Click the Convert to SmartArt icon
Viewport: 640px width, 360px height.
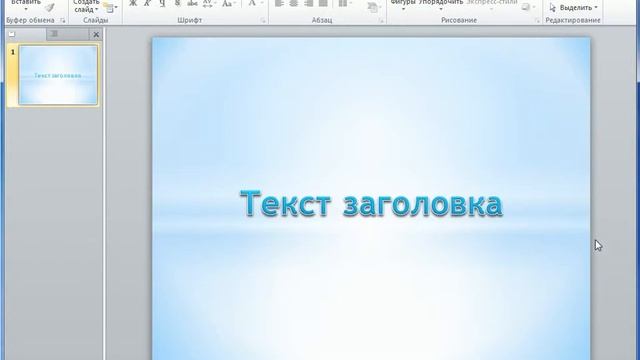pyautogui.click(x=372, y=7)
